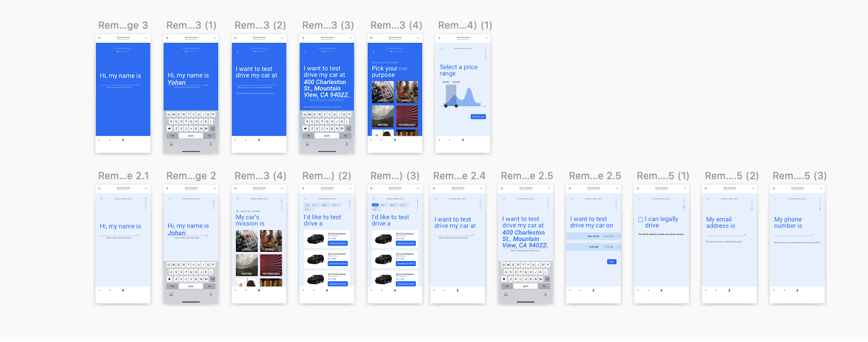Select artboard label 'Rem...e 2.1'

click(124, 176)
